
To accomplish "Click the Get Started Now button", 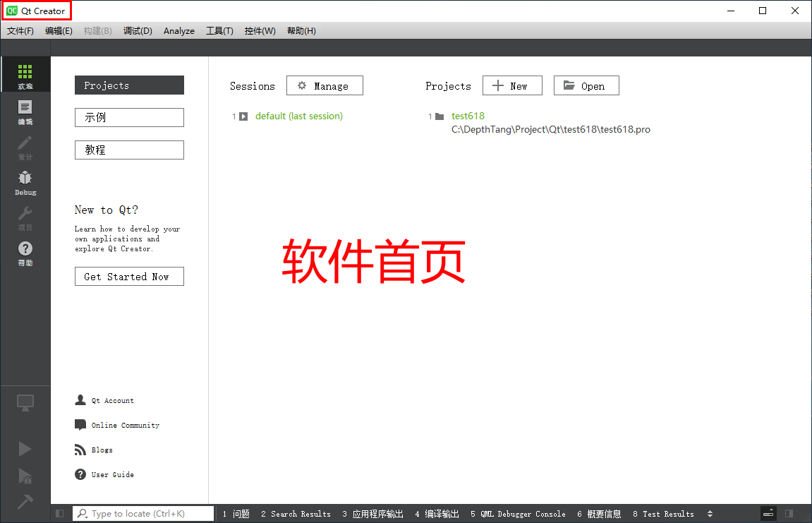I will (130, 276).
